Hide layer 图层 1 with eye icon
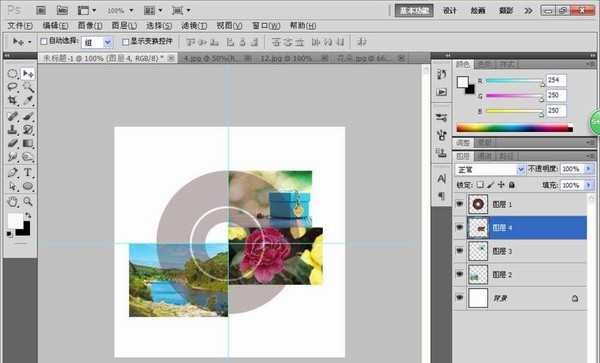 pos(460,204)
